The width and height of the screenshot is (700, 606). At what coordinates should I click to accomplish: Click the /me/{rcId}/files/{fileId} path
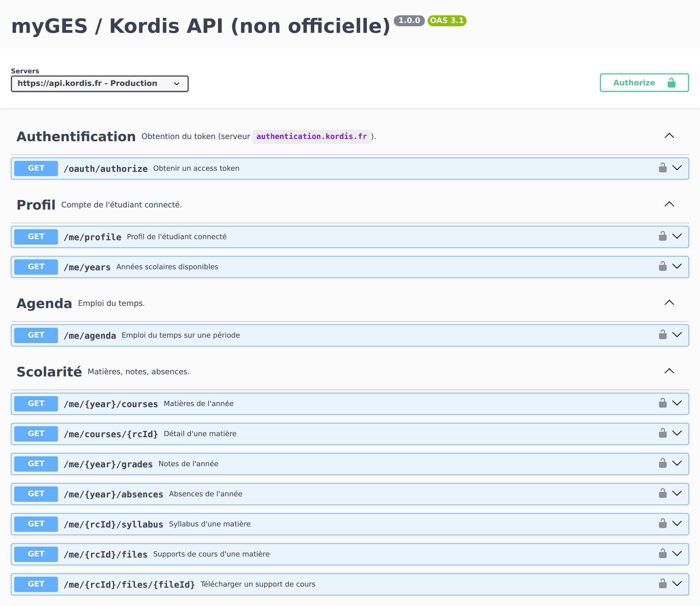[x=129, y=584]
